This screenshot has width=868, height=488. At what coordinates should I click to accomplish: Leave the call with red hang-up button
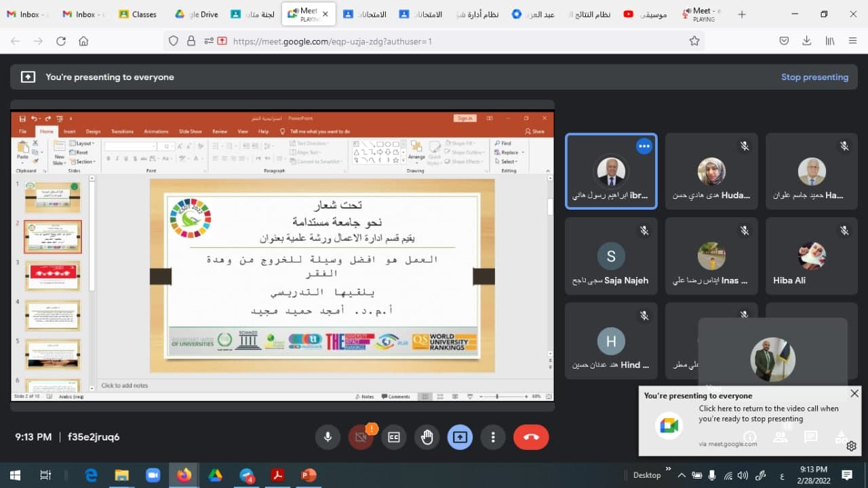531,438
